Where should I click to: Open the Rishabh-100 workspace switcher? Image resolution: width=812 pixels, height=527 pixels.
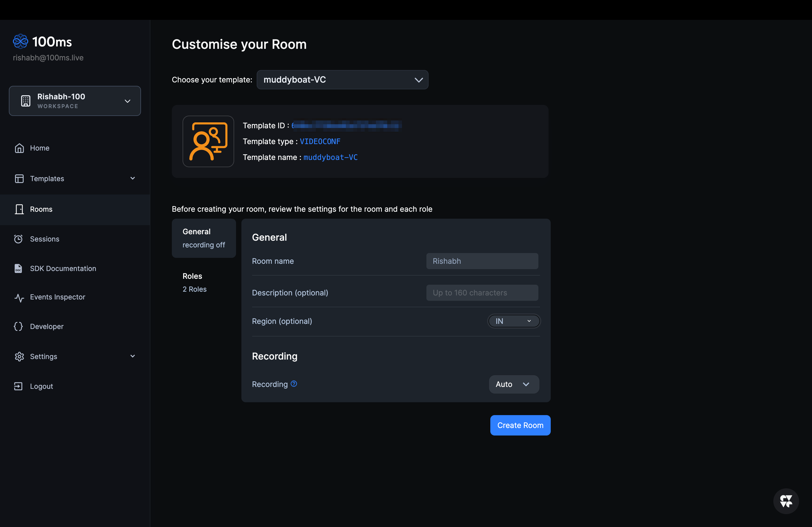click(75, 101)
